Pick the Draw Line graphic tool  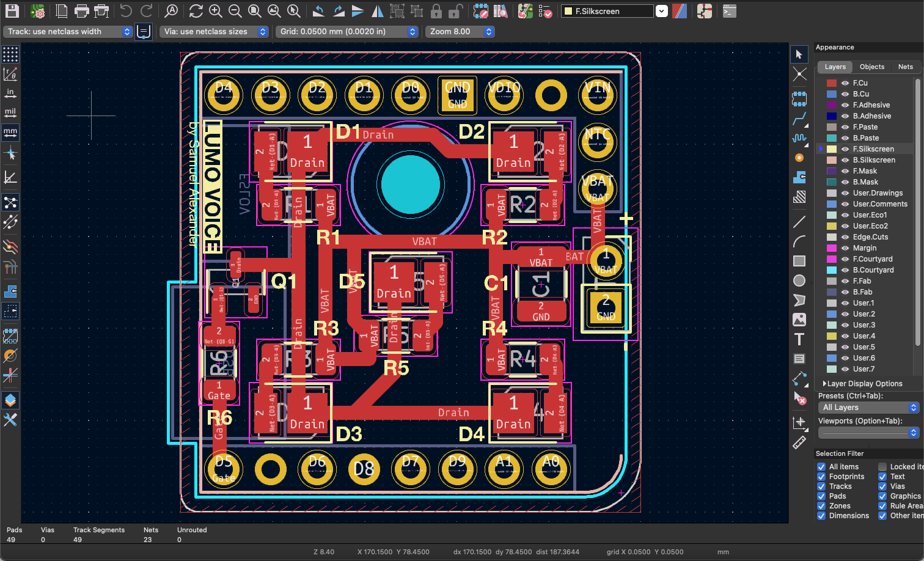click(x=799, y=222)
